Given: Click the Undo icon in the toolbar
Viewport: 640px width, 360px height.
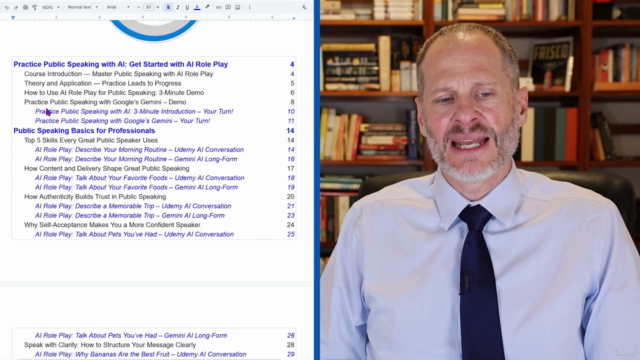Looking at the screenshot, I should 7,7.
